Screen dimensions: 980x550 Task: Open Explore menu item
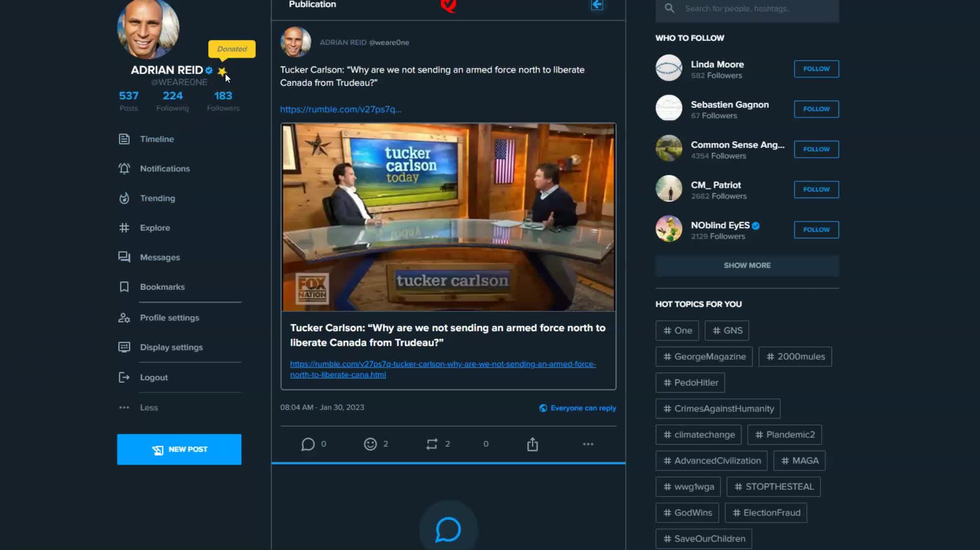[155, 228]
